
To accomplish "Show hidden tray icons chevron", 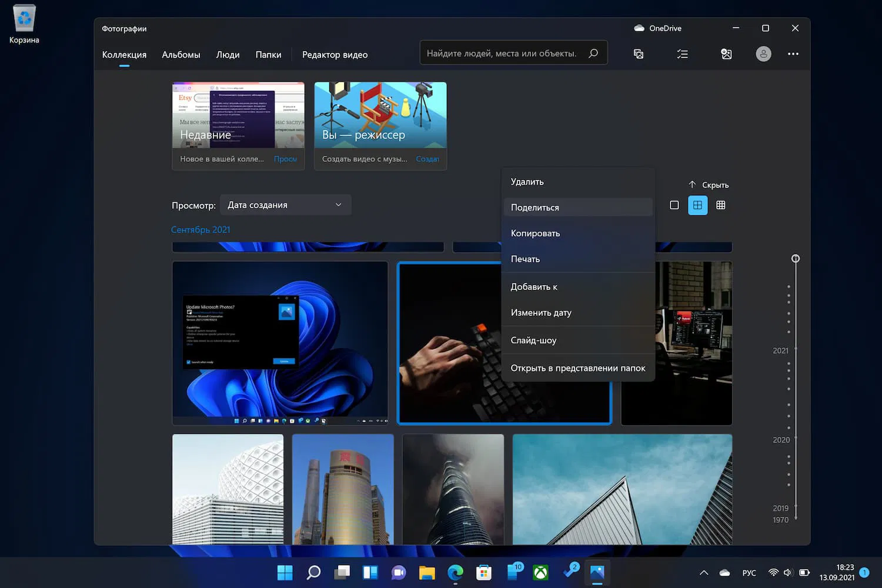I will 704,573.
